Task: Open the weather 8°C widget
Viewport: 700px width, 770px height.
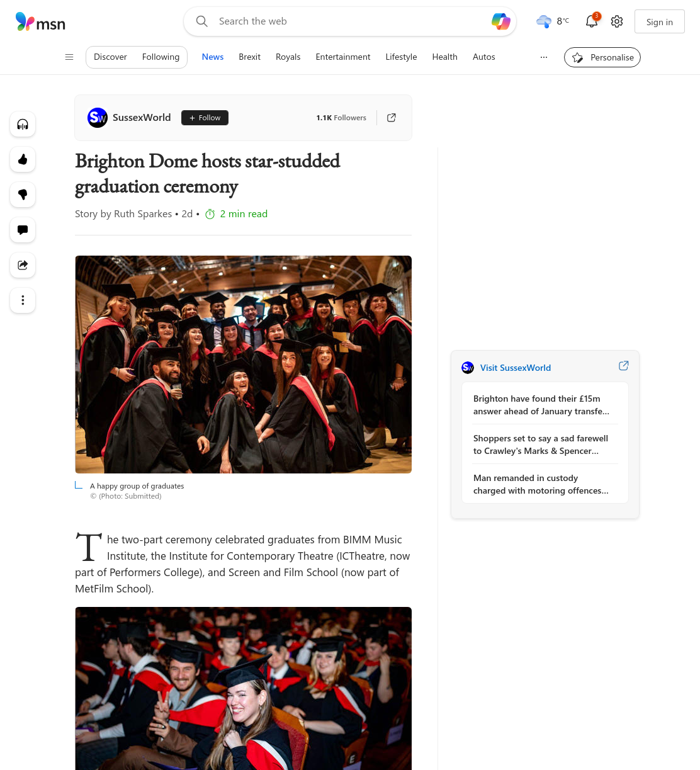Action: [553, 21]
